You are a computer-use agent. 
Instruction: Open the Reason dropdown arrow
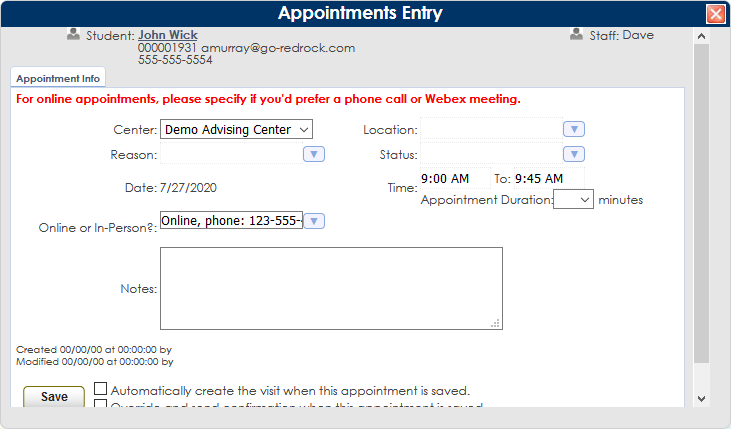[314, 154]
